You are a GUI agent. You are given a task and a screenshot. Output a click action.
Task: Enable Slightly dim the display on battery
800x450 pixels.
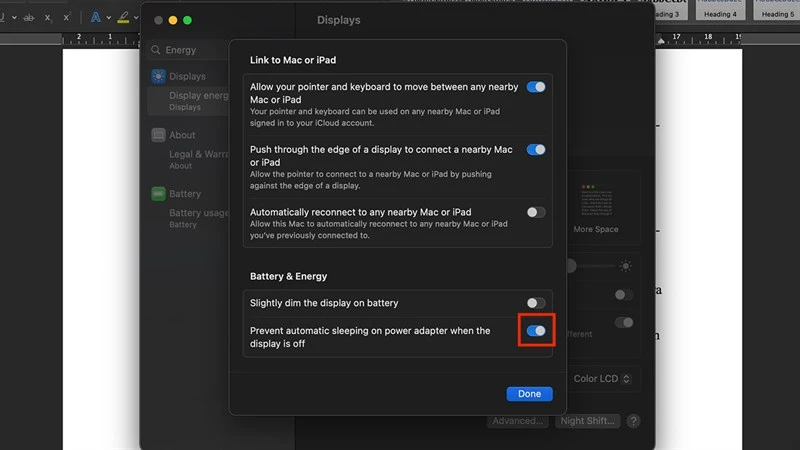tap(536, 303)
